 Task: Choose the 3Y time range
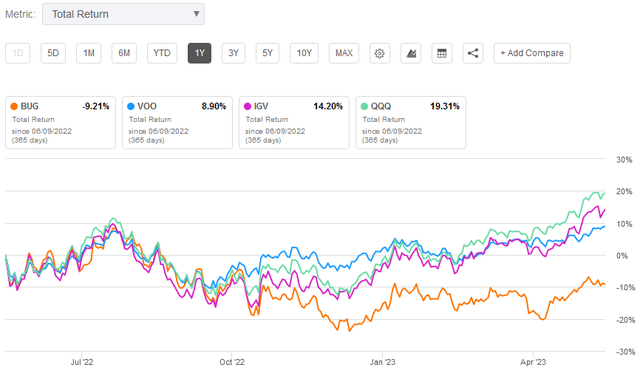pos(233,53)
